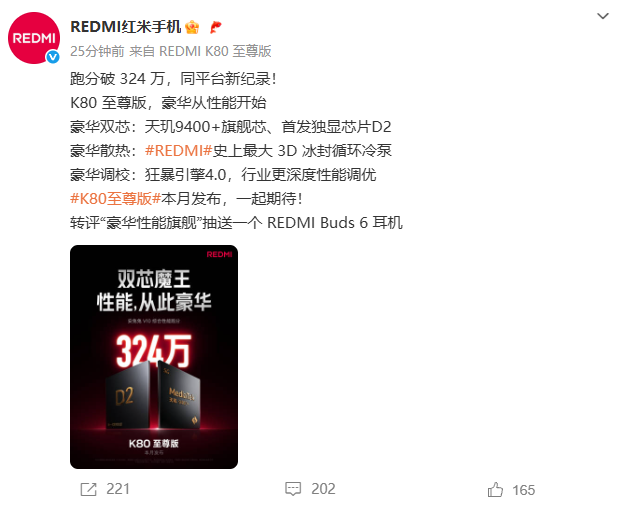
Task: Click the REDMI logo in poster corner
Action: pyautogui.click(x=219, y=254)
